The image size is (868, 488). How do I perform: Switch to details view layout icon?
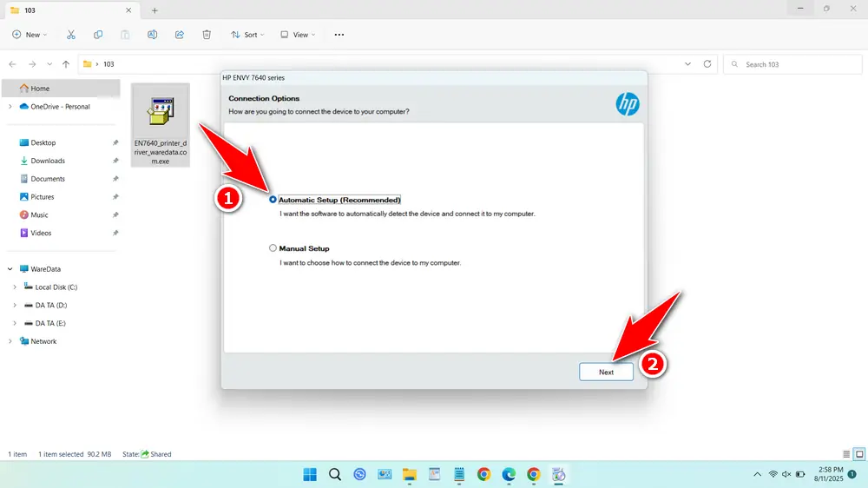pyautogui.click(x=846, y=453)
